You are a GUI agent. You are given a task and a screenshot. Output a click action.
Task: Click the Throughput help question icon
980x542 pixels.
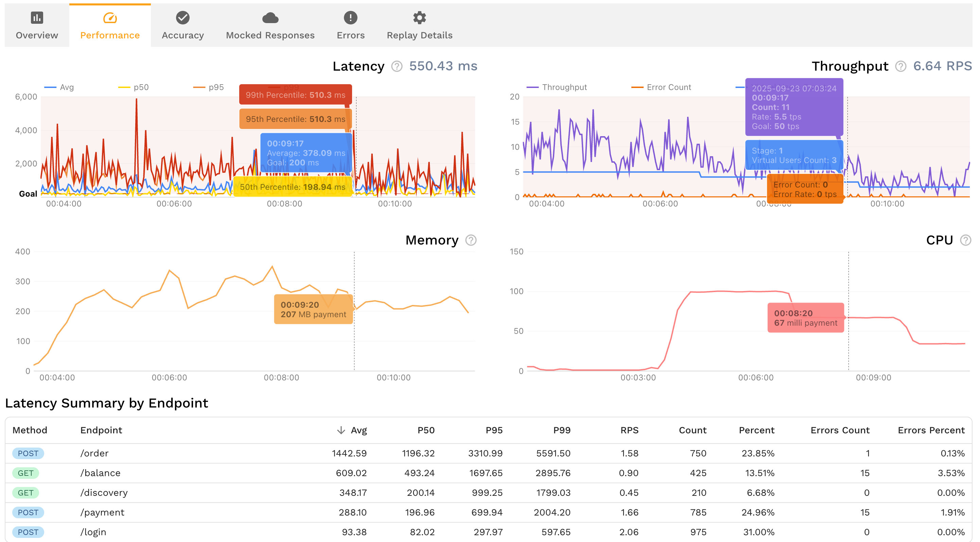click(x=900, y=67)
